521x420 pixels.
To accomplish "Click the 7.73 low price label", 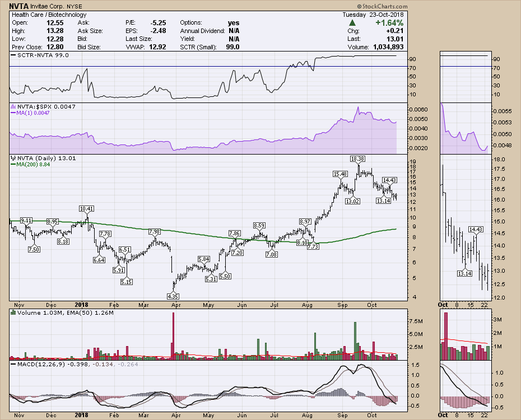I will point(313,247).
